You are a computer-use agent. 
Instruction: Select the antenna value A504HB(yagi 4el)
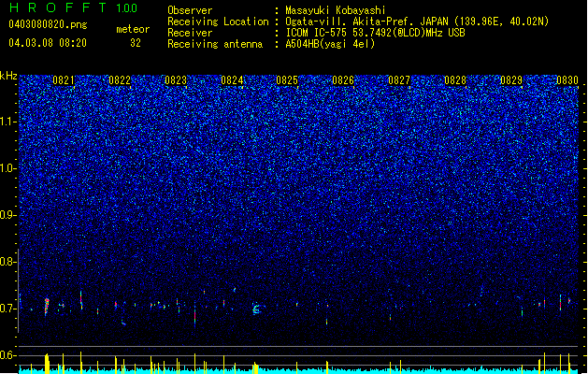pos(330,44)
